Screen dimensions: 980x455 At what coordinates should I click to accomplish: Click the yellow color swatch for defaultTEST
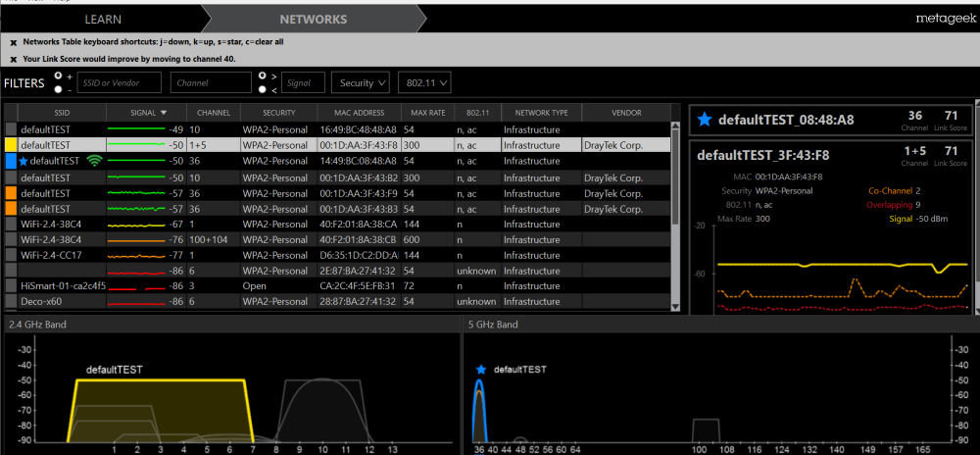tap(11, 145)
